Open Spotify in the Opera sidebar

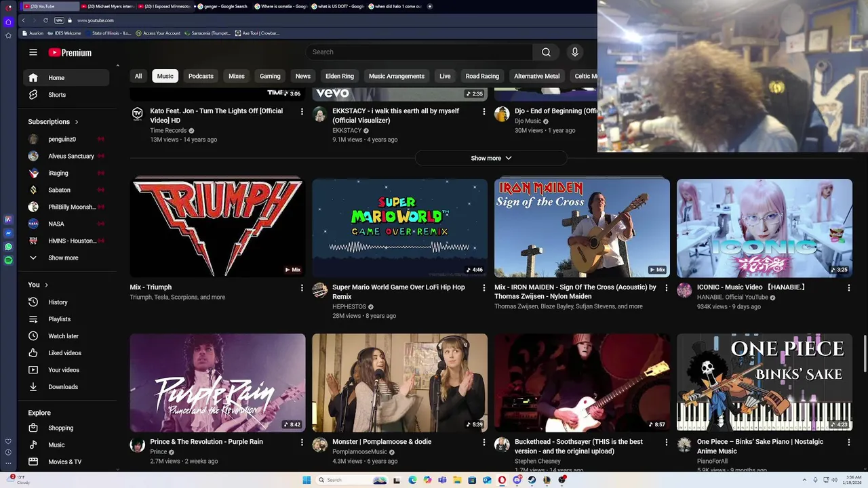pos(8,260)
